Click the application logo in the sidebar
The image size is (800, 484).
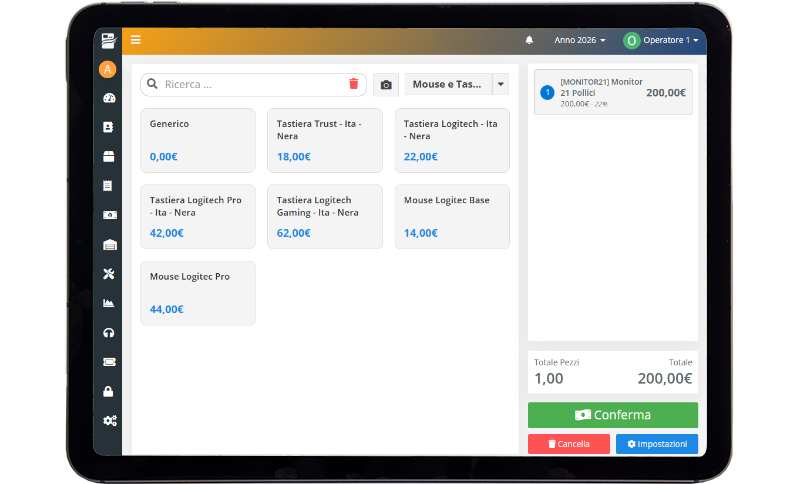click(x=108, y=40)
